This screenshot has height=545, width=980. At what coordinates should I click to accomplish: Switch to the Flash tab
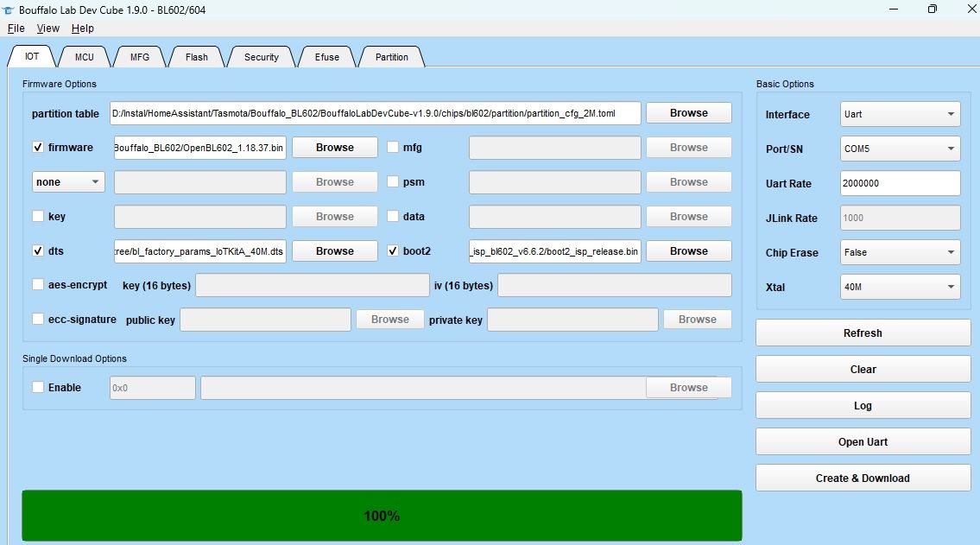click(x=197, y=57)
